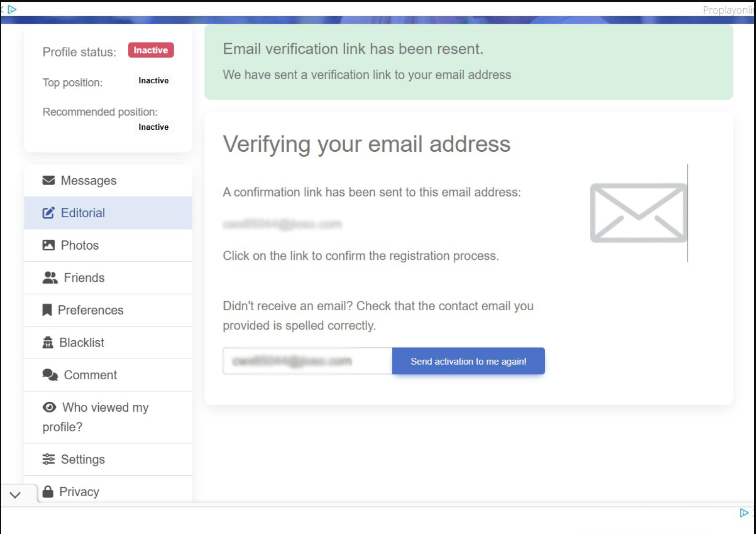Click the contact email input field

click(308, 361)
